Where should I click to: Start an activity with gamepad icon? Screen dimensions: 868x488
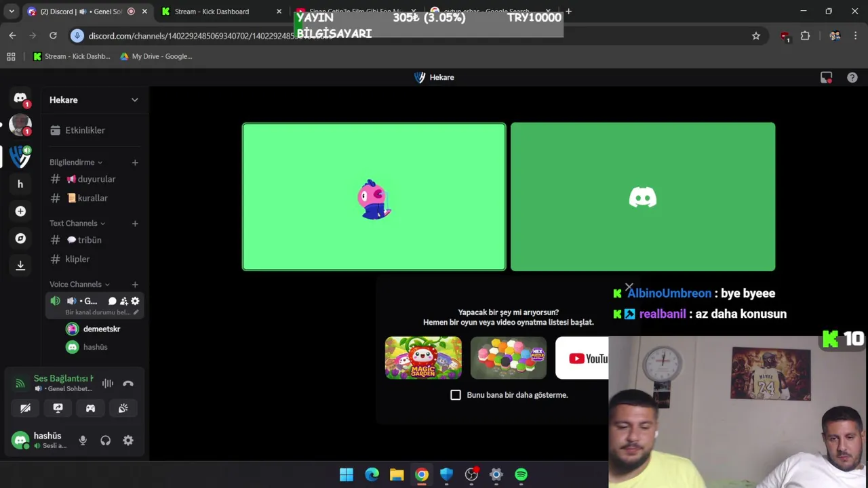[x=90, y=408]
